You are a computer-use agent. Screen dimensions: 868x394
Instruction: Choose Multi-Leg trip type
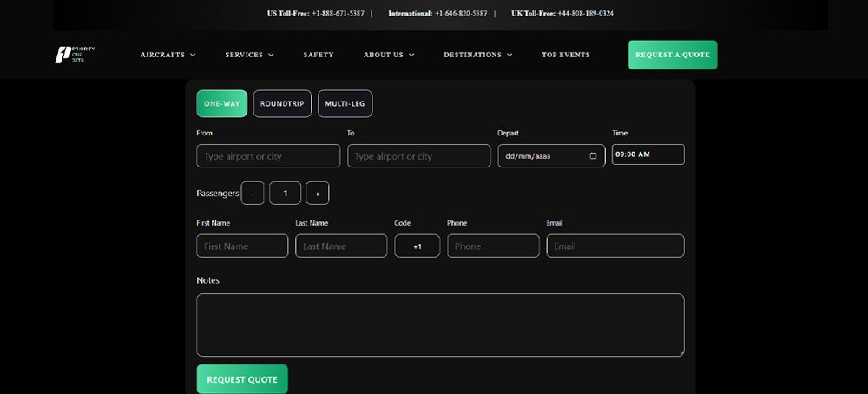[x=345, y=104]
